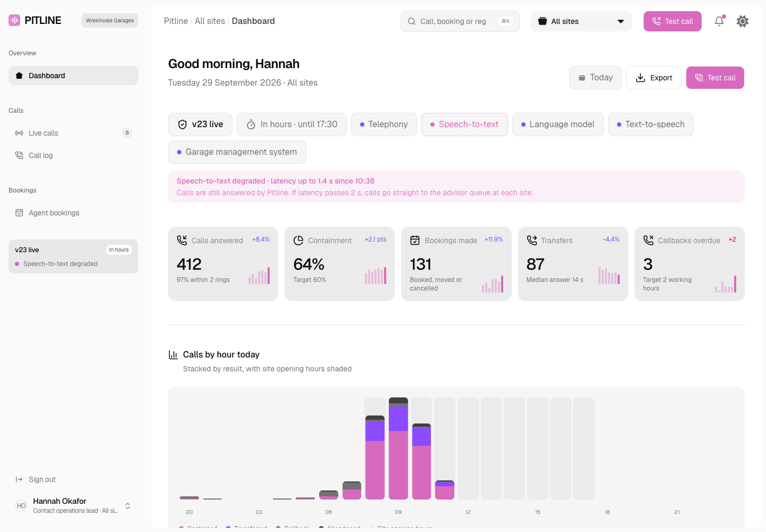Click the Calls answered sparkline
The height and width of the screenshot is (532, 766).
pos(259,276)
